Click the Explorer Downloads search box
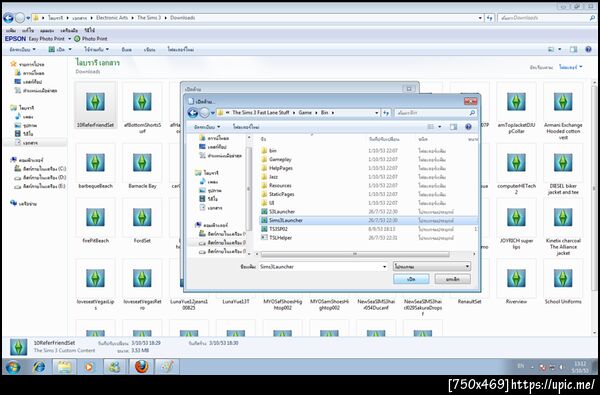600x395 pixels. pos(546,18)
